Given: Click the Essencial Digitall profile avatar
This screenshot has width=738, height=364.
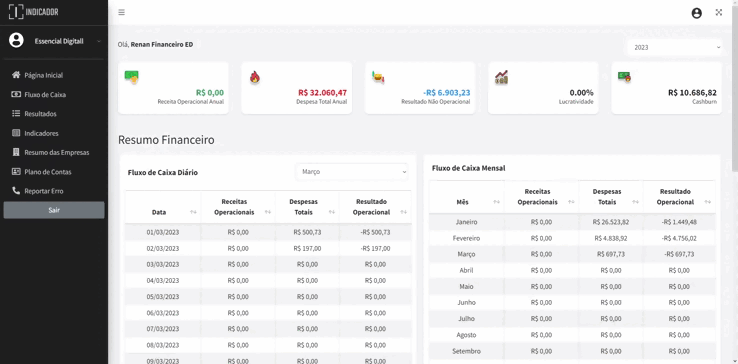Looking at the screenshot, I should point(16,40).
